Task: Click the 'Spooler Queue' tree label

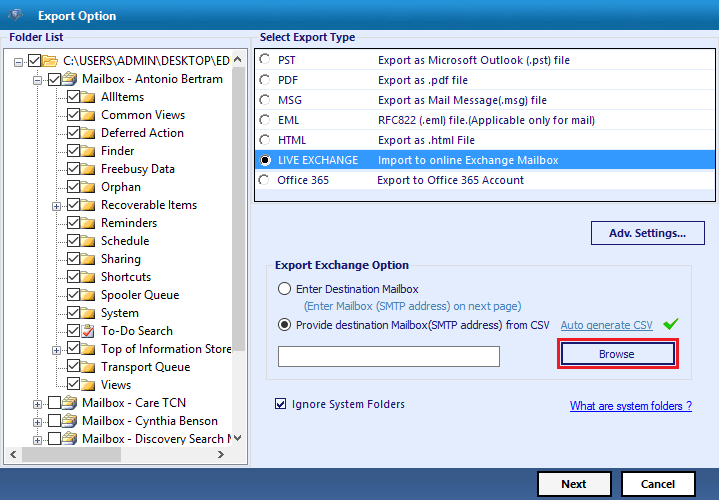Action: [x=140, y=295]
